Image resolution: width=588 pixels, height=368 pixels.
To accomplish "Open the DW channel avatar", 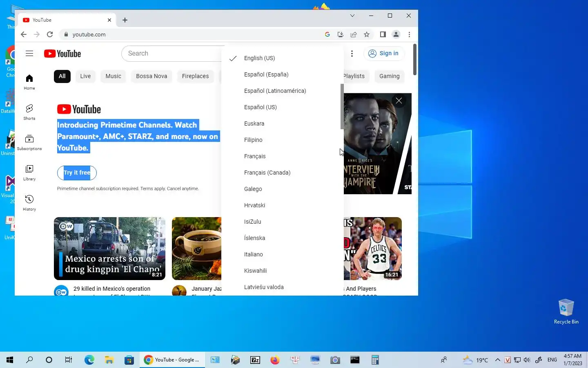I will pyautogui.click(x=61, y=291).
